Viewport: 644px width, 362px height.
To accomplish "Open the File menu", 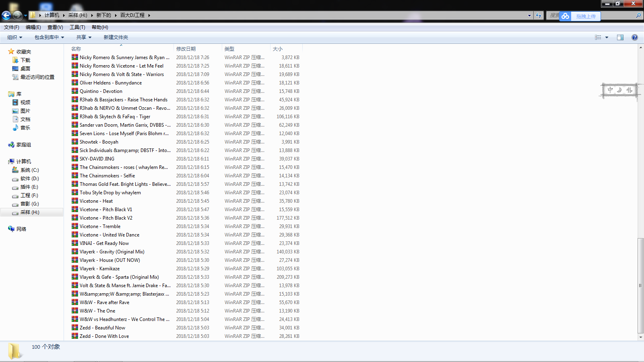I will tap(12, 27).
